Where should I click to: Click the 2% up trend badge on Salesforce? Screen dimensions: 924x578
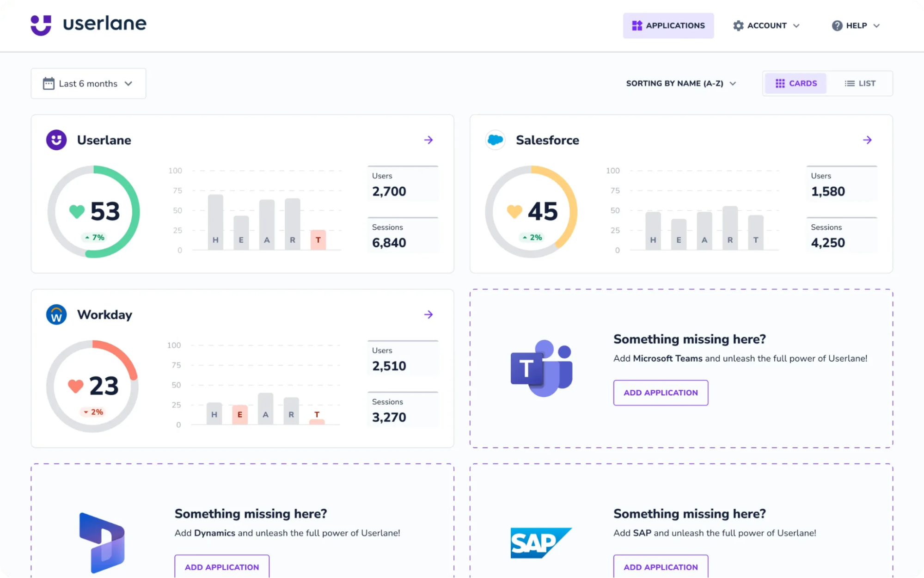pyautogui.click(x=532, y=237)
